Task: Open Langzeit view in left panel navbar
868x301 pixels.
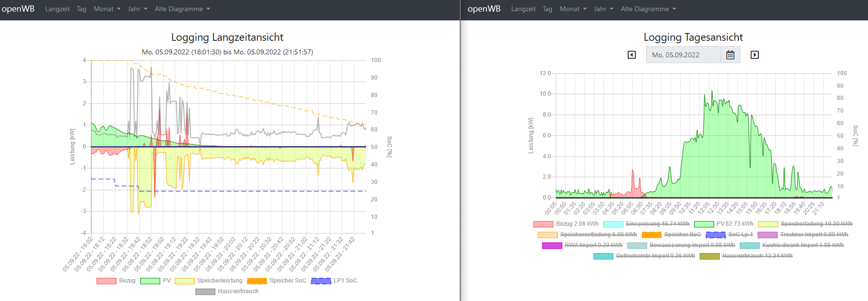Action: (x=57, y=9)
